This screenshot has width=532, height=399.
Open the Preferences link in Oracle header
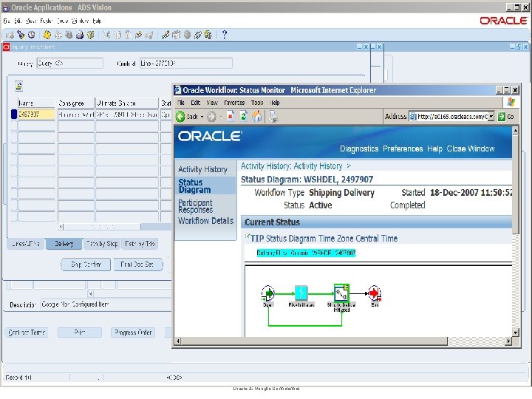(x=403, y=149)
